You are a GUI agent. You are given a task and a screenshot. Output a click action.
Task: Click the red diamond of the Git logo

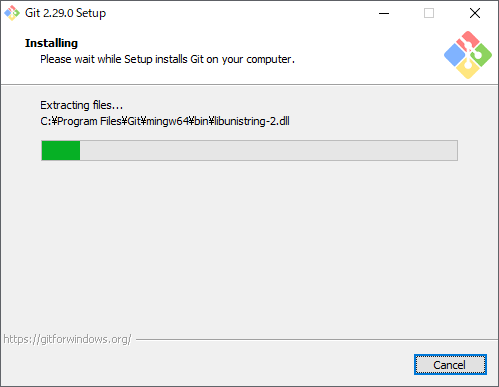coord(468,40)
